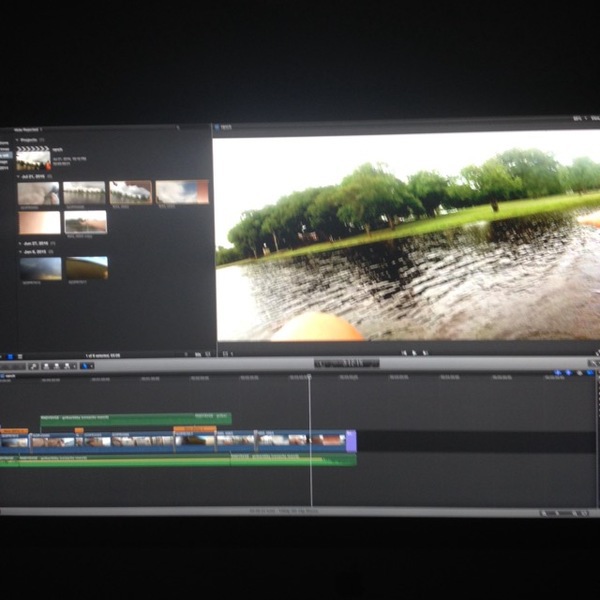Select the white-outlined water splash clip
Screen dimensions: 600x600
[86, 222]
